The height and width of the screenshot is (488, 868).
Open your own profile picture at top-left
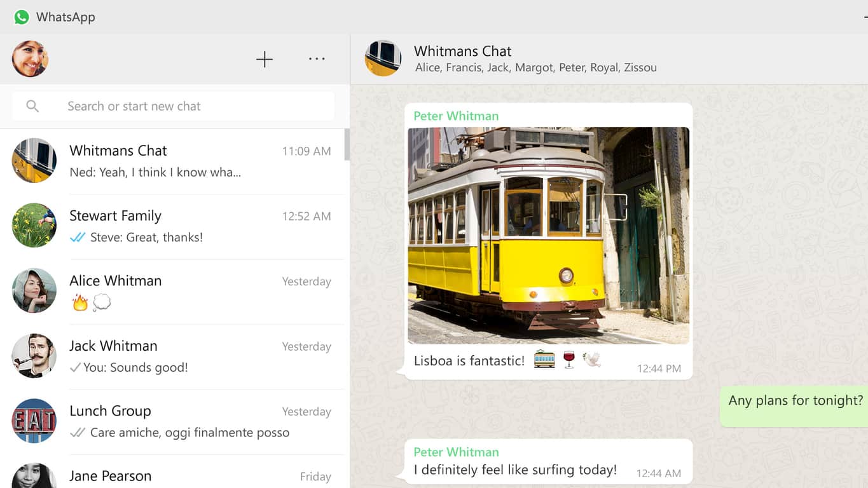[30, 59]
